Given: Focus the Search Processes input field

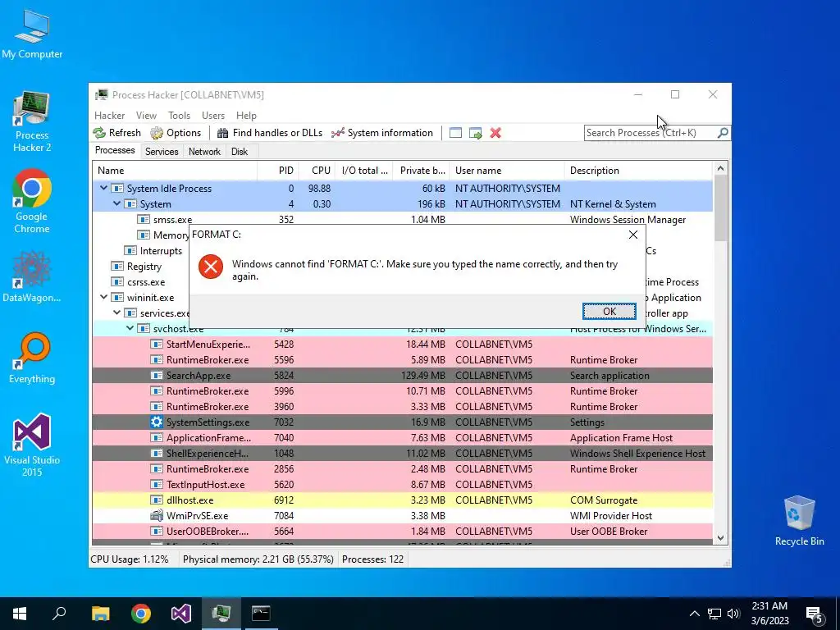Looking at the screenshot, I should click(x=651, y=133).
